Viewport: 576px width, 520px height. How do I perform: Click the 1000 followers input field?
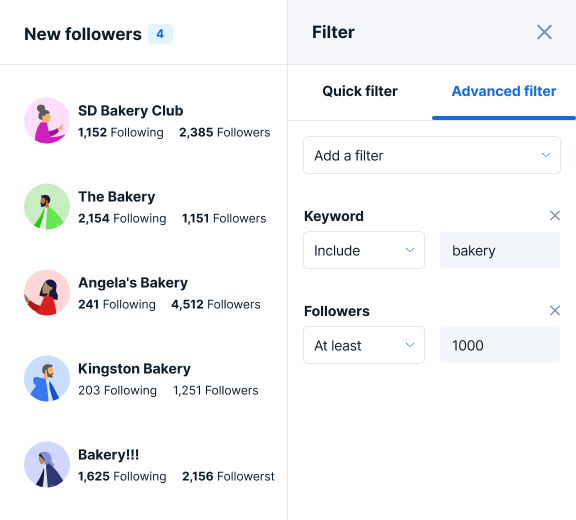500,345
